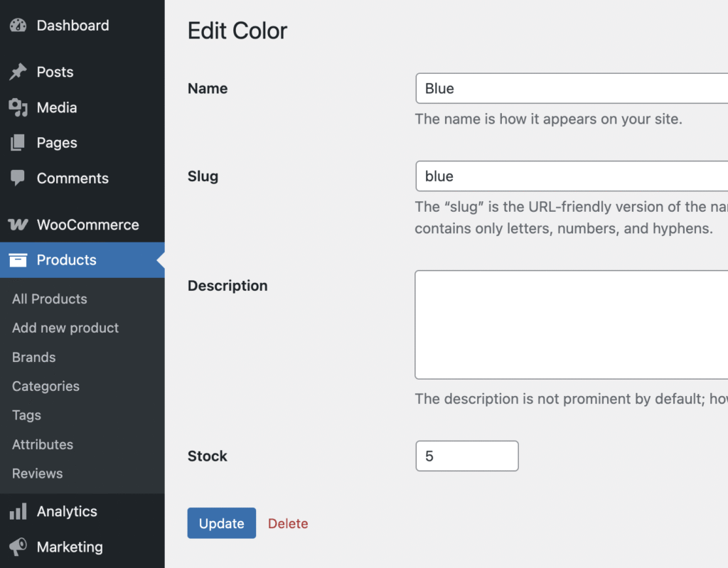Go to Brands submenu
Screen dimensions: 728x568
pos(34,358)
